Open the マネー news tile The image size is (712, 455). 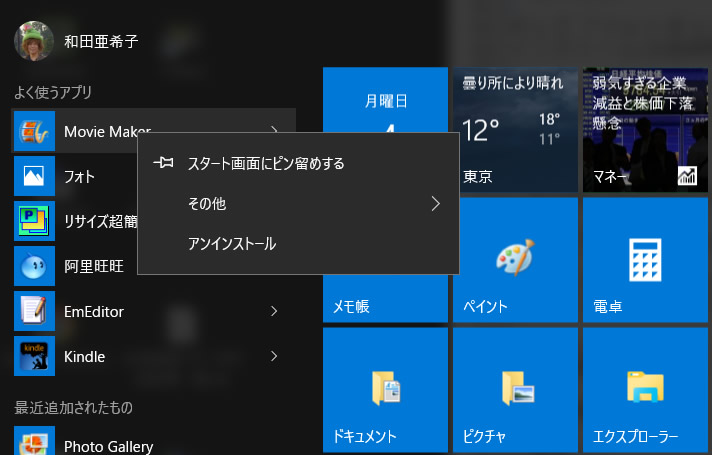645,130
